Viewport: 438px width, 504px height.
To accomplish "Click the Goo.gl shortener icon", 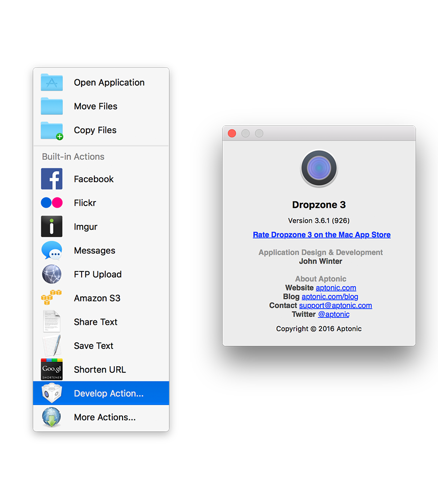I will click(x=52, y=369).
